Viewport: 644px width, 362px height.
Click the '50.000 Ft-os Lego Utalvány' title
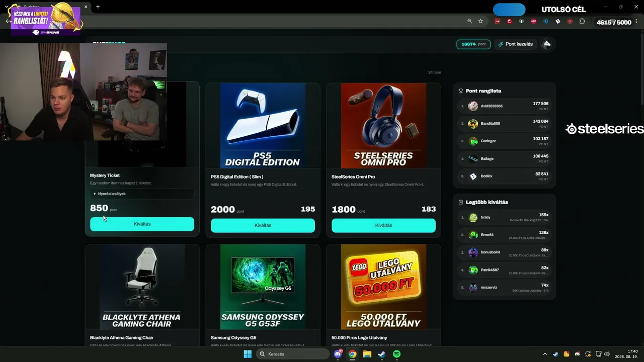click(x=359, y=338)
